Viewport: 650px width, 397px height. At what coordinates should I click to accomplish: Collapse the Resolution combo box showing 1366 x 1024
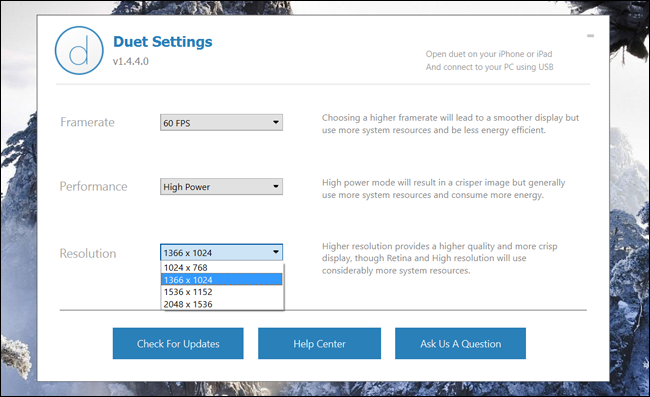[221, 252]
